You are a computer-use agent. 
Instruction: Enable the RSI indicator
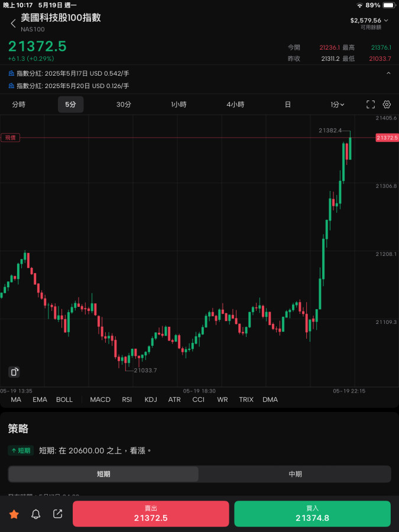127,400
